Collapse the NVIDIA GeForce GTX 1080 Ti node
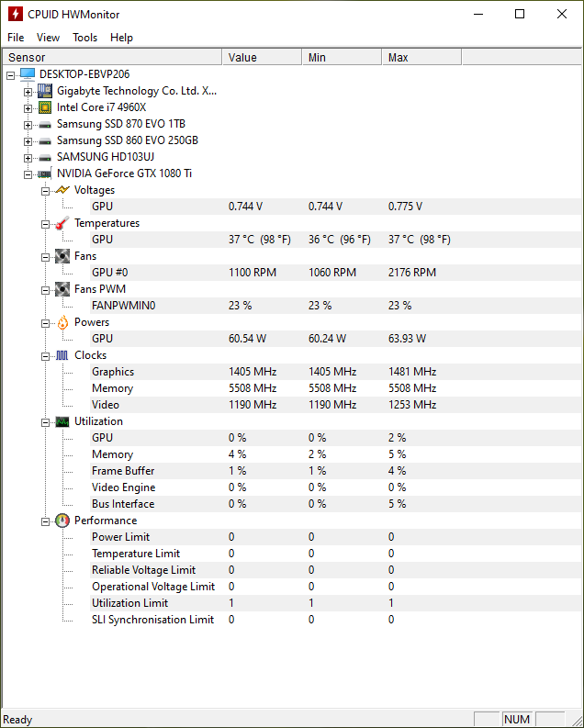The image size is (584, 728). pos(28,174)
